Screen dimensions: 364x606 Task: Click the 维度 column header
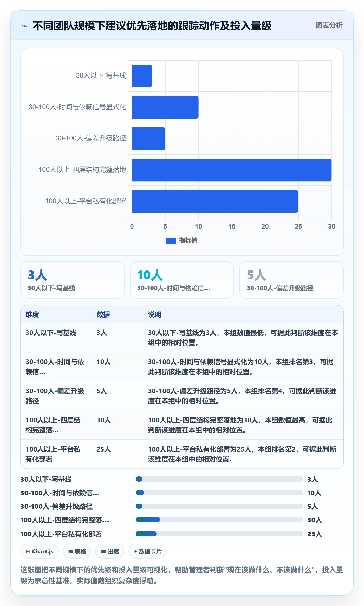[x=32, y=314]
